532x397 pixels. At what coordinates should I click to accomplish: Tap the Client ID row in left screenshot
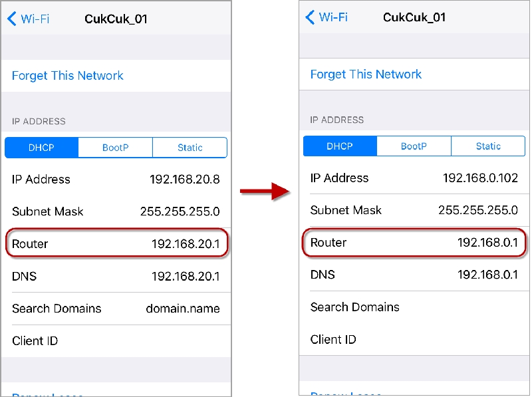coord(116,341)
